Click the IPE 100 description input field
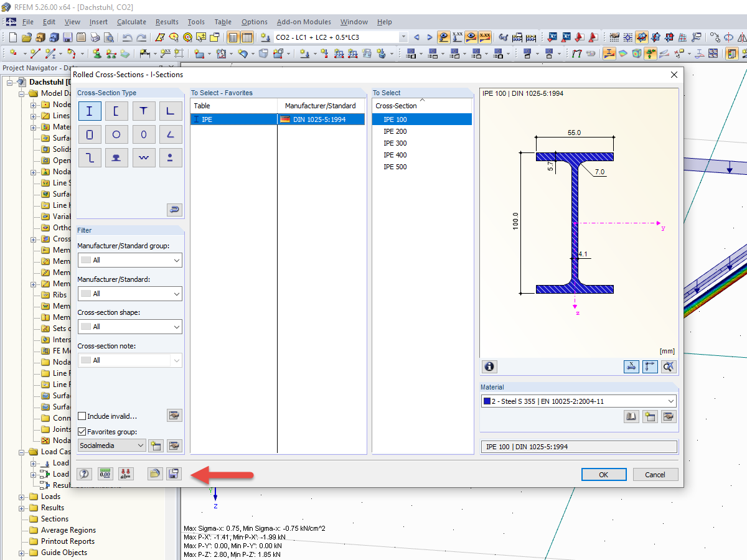 coord(578,447)
